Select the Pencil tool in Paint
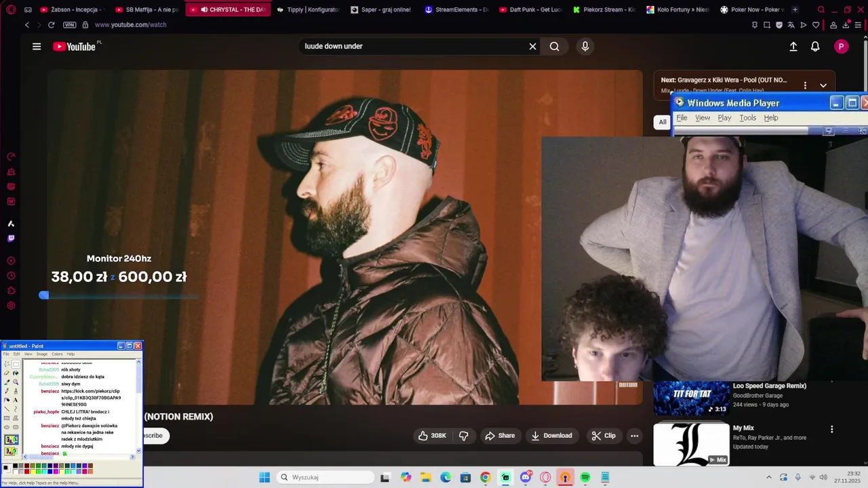 coord(7,391)
